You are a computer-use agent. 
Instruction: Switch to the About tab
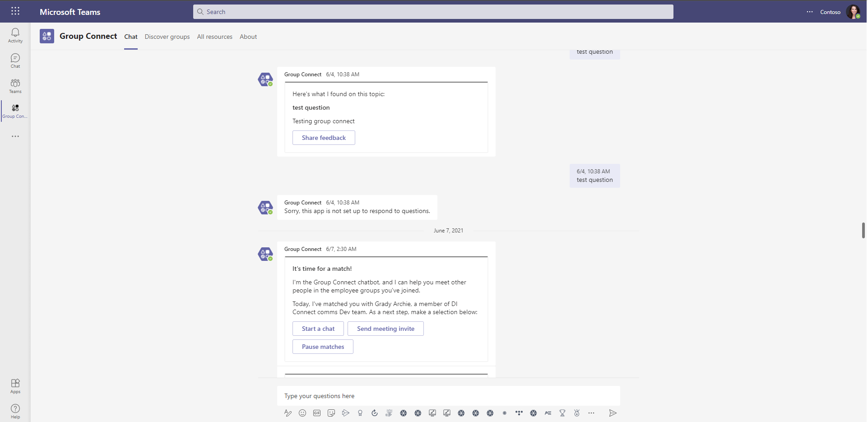pos(248,37)
